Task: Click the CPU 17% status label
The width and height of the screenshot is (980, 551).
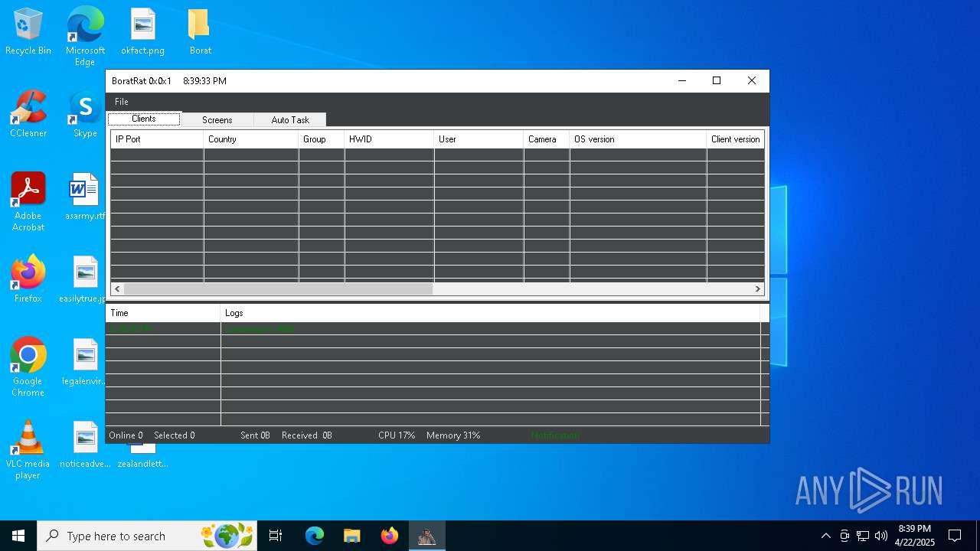Action: pyautogui.click(x=397, y=435)
